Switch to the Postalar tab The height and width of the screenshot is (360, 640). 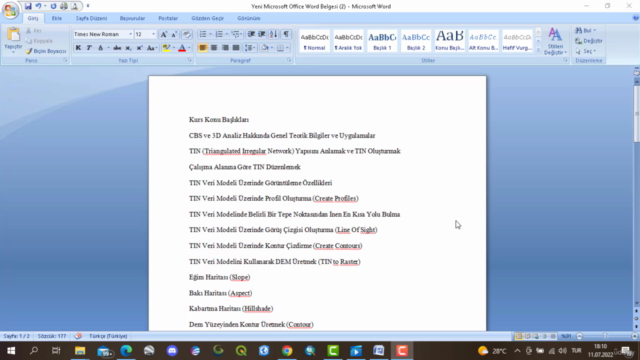point(168,18)
